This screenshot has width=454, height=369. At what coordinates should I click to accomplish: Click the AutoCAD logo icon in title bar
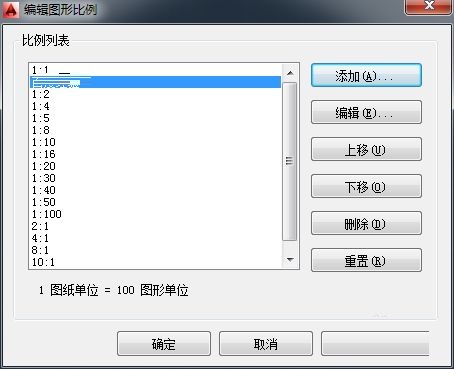click(11, 10)
